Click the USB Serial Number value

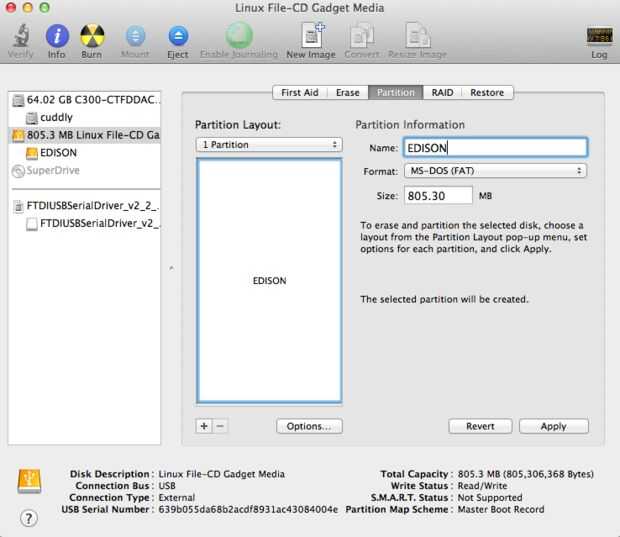point(248,509)
